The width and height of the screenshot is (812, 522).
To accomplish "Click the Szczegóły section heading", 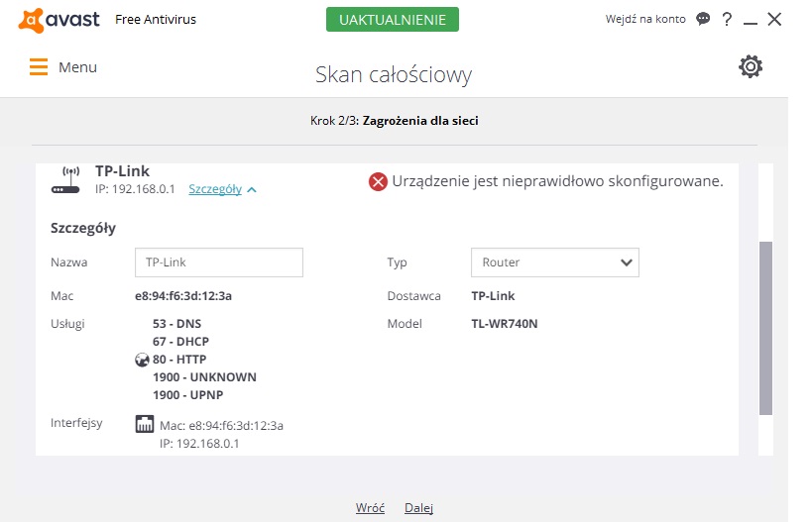I will pyautogui.click(x=83, y=228).
